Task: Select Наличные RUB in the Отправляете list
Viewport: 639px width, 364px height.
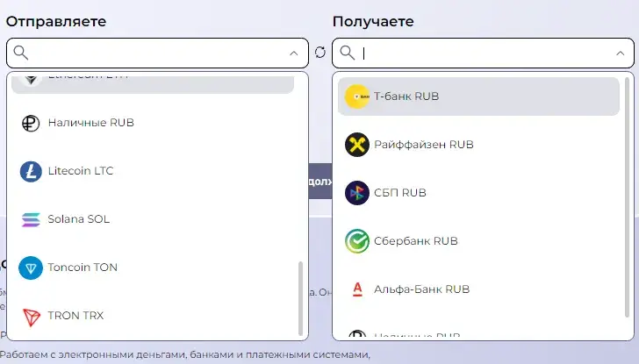Action: pyautogui.click(x=153, y=123)
